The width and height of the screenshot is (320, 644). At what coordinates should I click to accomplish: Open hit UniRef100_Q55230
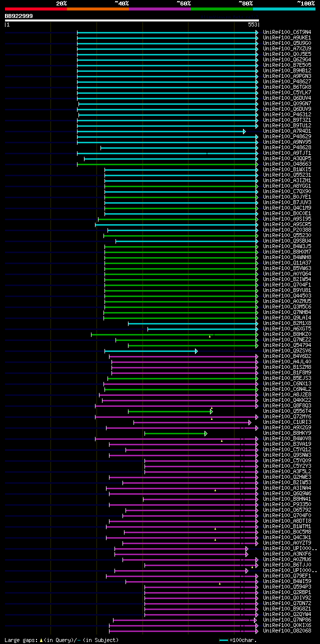point(287,235)
